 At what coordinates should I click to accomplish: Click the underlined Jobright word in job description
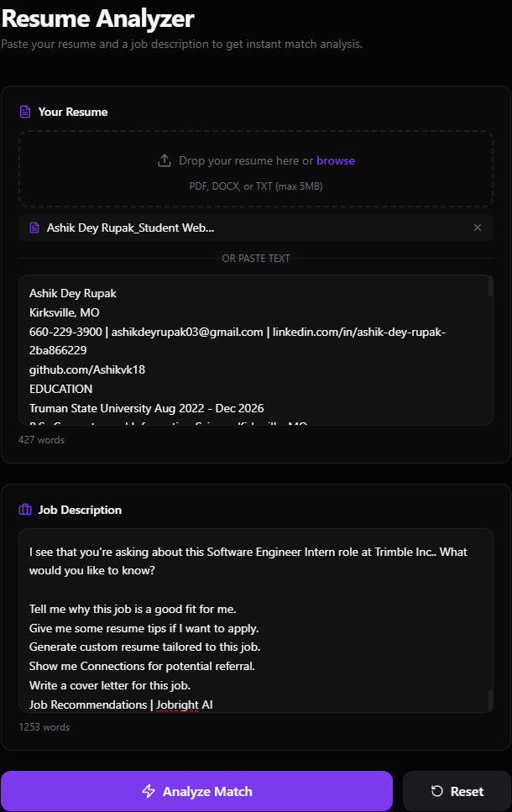[x=177, y=705]
